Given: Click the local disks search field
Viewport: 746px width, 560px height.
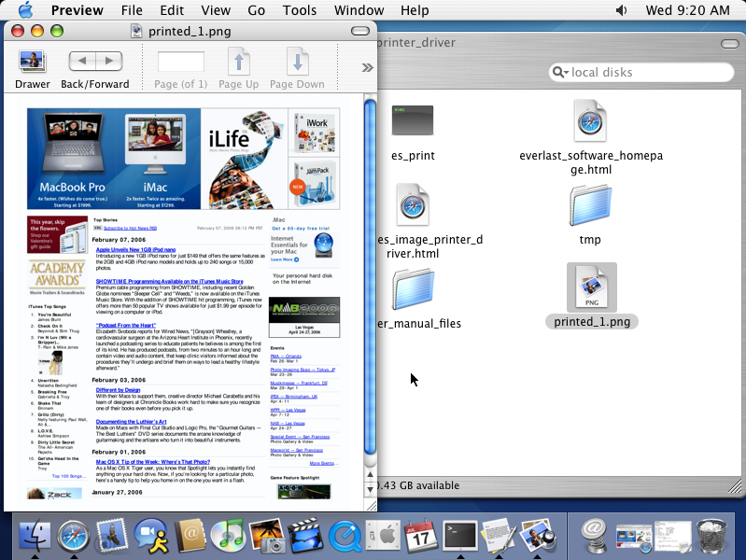Looking at the screenshot, I should point(640,72).
